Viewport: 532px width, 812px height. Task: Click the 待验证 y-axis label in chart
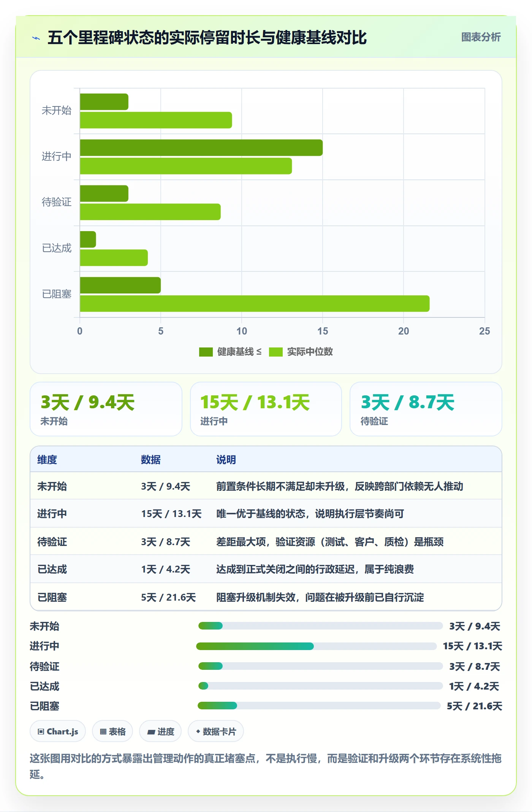point(57,202)
